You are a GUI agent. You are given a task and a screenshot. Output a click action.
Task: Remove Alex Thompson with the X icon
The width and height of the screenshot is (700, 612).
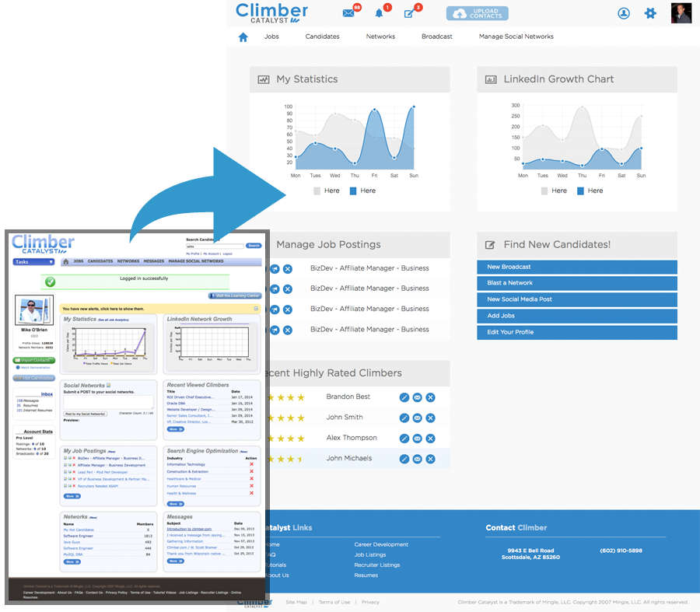click(x=430, y=438)
